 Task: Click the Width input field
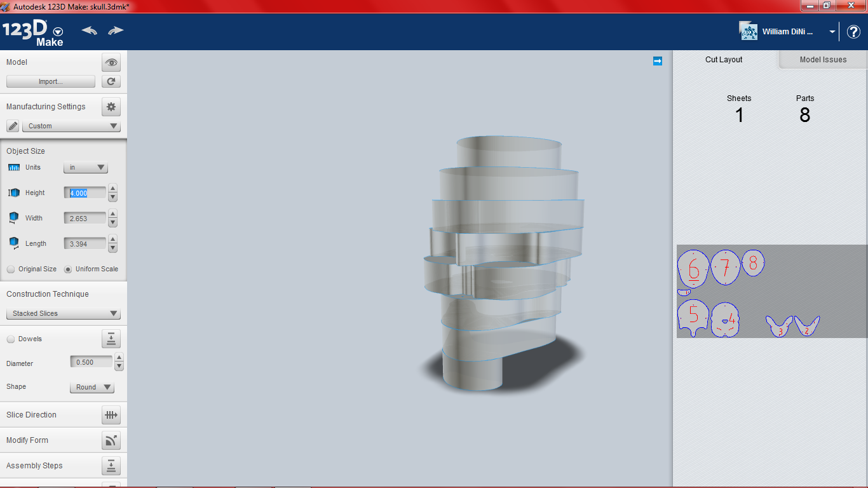tap(85, 218)
